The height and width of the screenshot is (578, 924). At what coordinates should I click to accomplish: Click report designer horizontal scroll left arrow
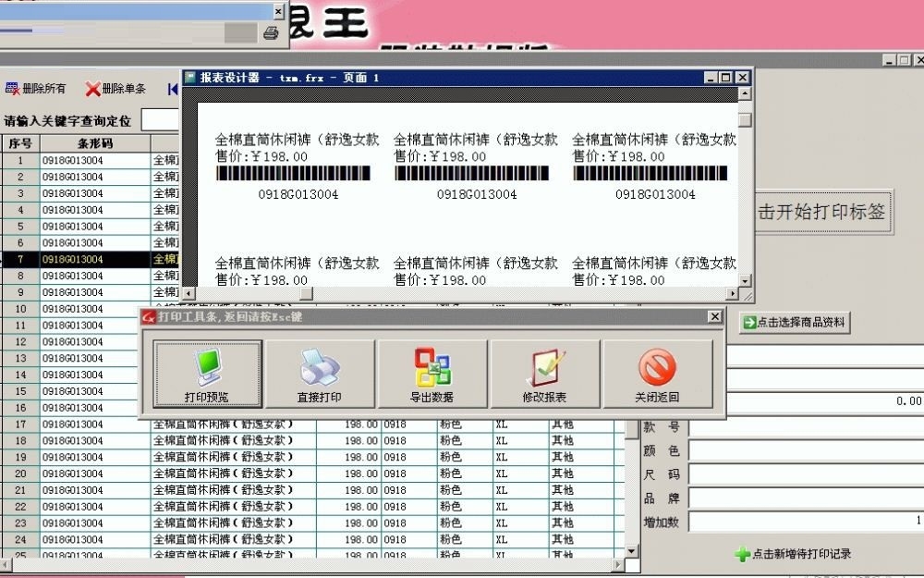click(x=188, y=293)
